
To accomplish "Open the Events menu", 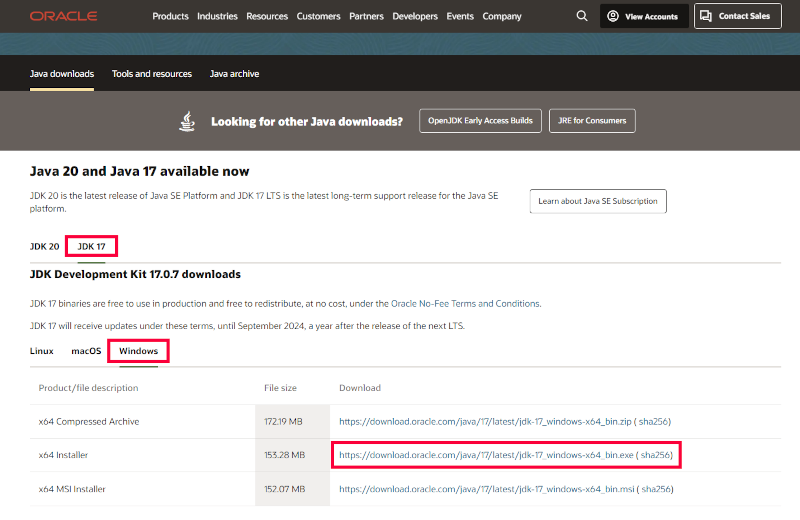I will coord(460,16).
